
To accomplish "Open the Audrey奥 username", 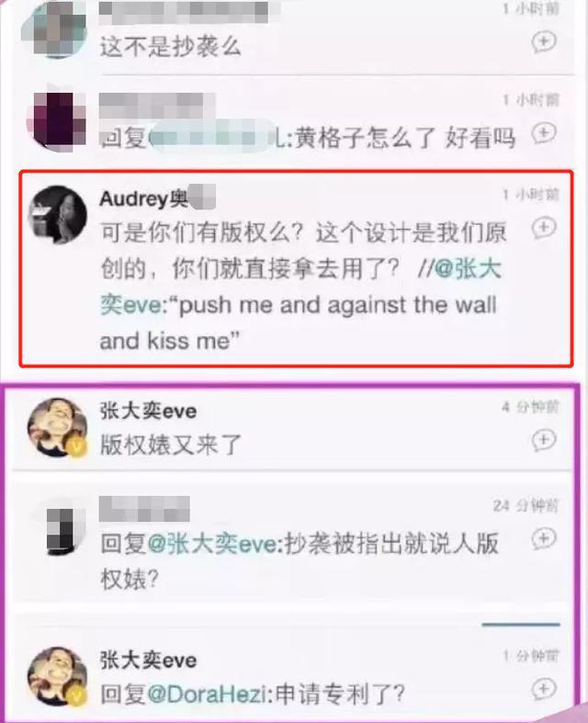I will click(x=157, y=198).
